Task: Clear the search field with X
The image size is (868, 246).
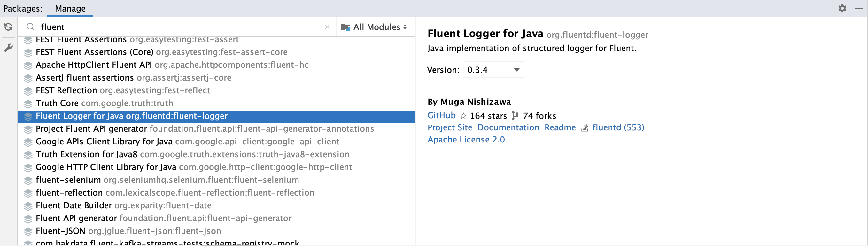Action: (x=327, y=27)
